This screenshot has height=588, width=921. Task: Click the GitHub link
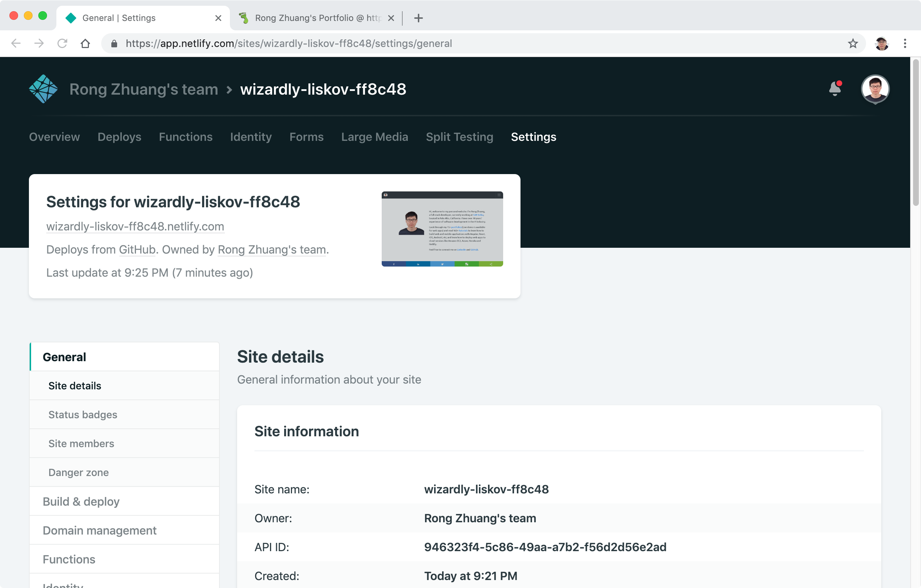point(137,249)
